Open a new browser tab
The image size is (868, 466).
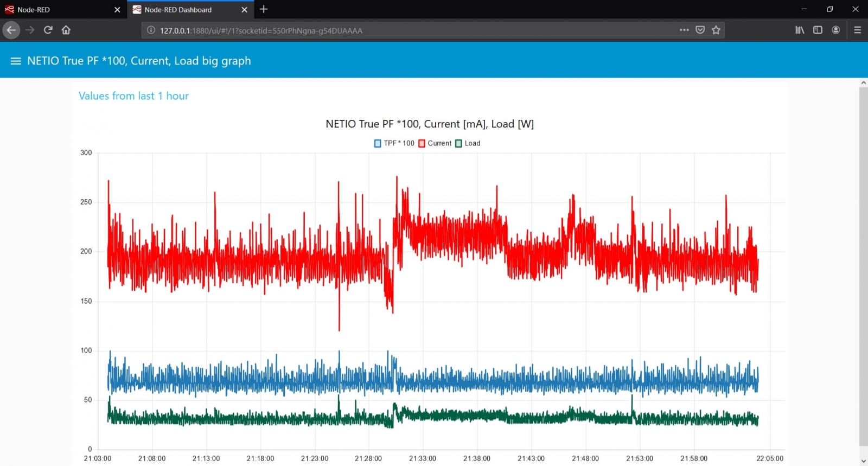pos(264,9)
